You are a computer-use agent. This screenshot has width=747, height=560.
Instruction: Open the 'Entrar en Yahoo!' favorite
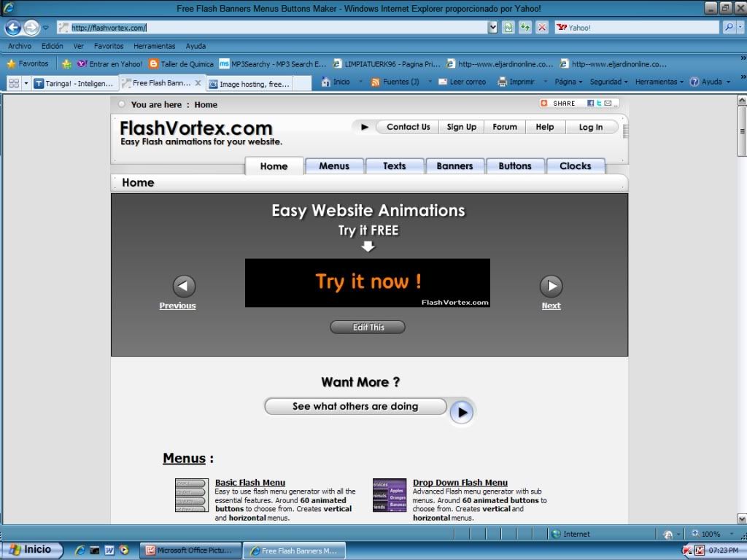[110, 64]
